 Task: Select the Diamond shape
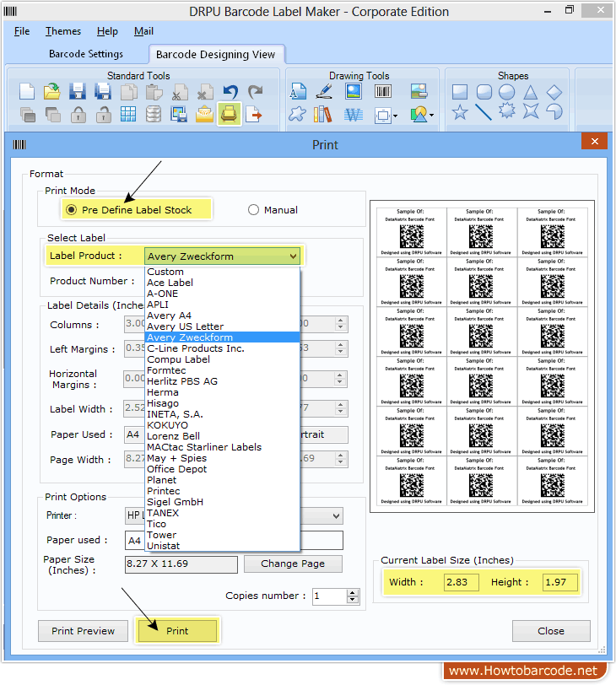coord(554,92)
